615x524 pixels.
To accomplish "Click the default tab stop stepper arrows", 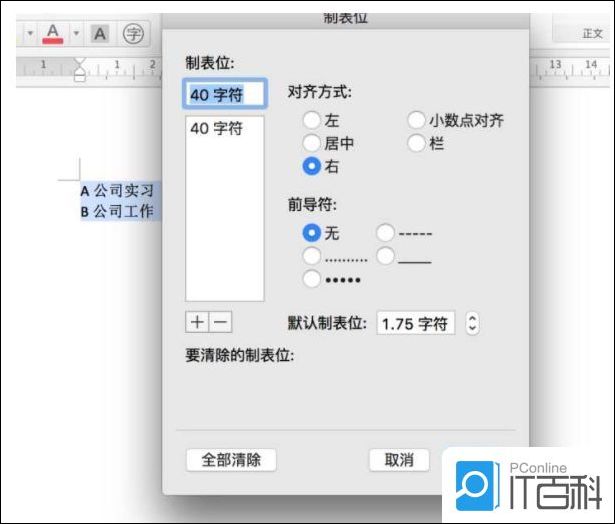I will (x=473, y=323).
